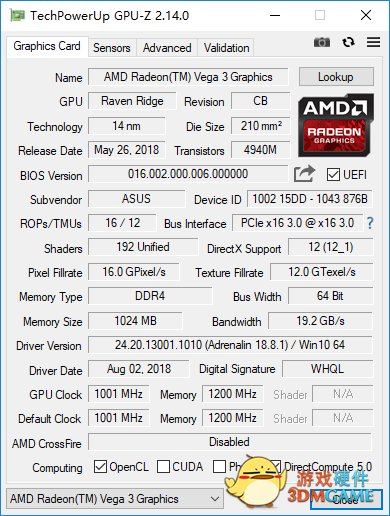This screenshot has height=516, width=390.
Task: Click the '64 Bit' bus width value
Action: click(x=331, y=296)
